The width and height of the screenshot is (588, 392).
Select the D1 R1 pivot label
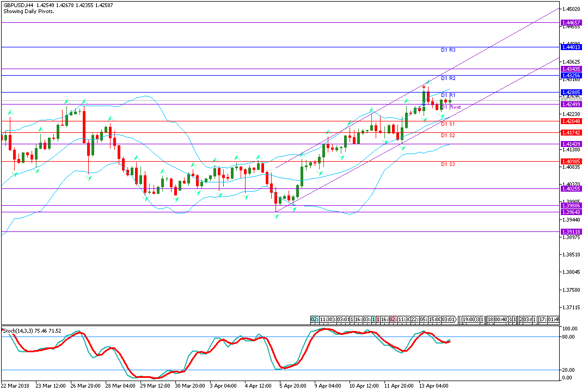pos(448,95)
